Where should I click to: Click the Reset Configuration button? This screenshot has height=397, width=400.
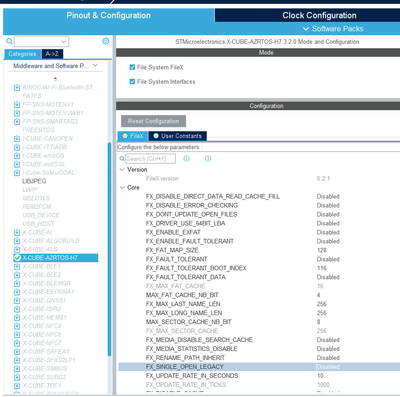[x=153, y=121]
